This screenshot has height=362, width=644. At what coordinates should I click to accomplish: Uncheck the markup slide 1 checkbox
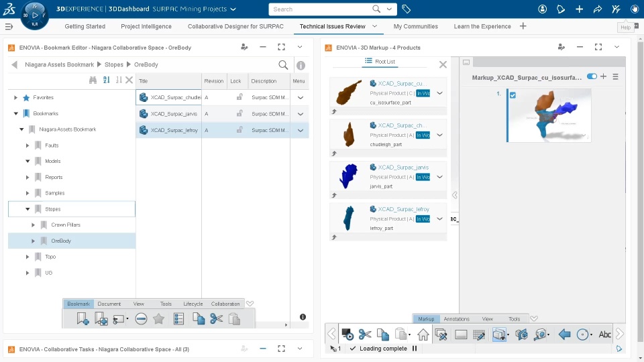[513, 95]
